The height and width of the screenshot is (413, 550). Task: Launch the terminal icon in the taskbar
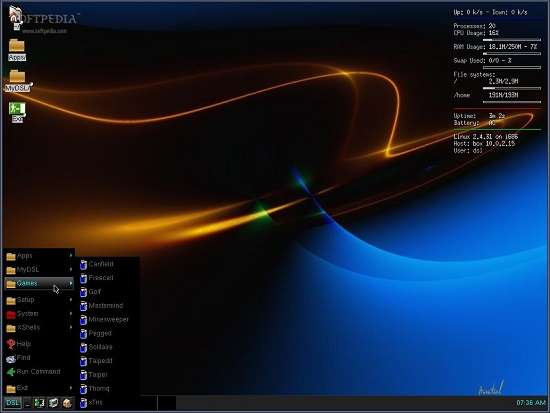point(39,403)
